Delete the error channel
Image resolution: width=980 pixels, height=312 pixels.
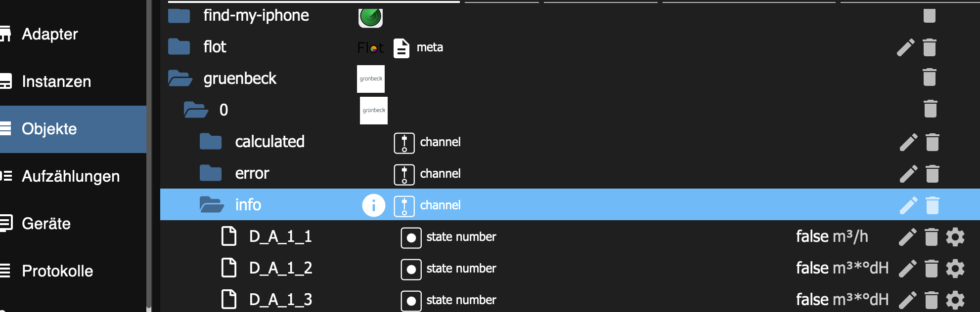pos(932,174)
